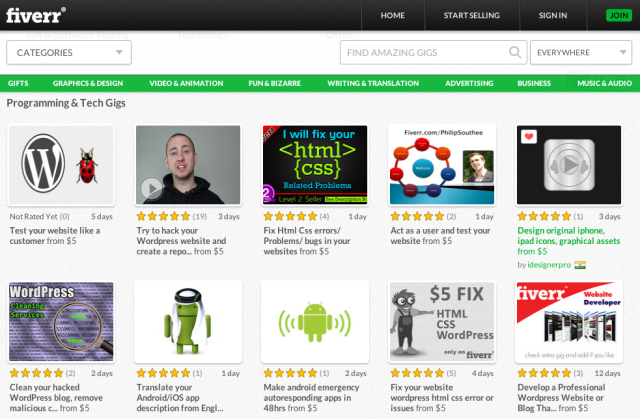Click the 'Programming & Tech Gigs' heading
The width and height of the screenshot is (640, 419).
pyautogui.click(x=66, y=103)
